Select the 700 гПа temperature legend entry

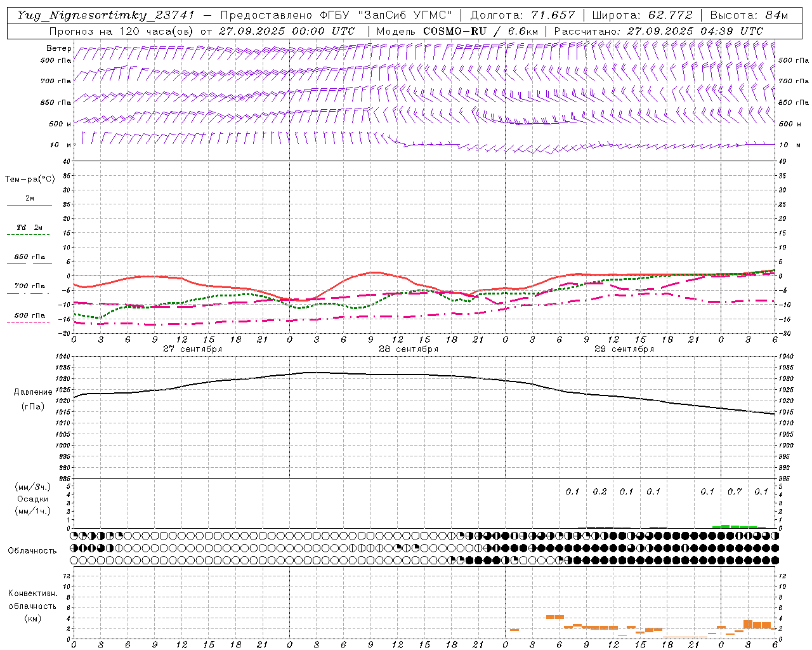point(29,286)
